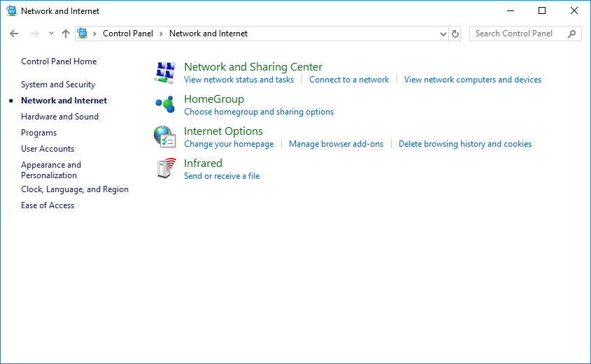Open System and Security category

coord(58,85)
